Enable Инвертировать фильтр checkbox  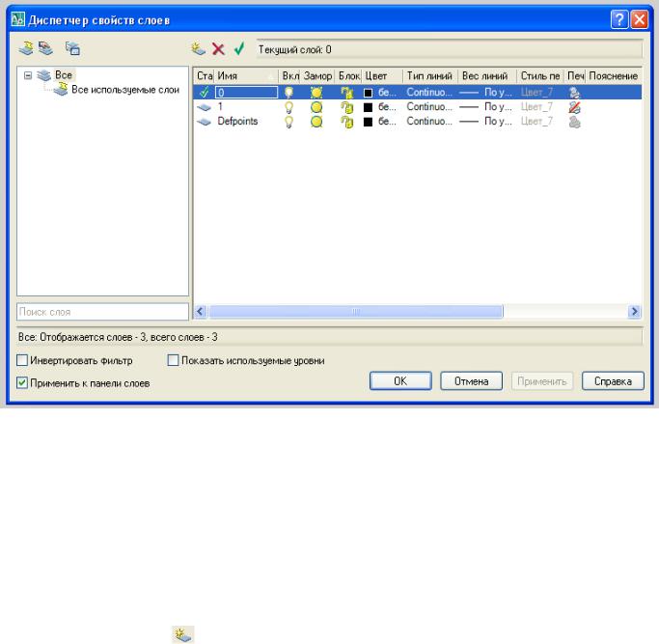click(22, 360)
